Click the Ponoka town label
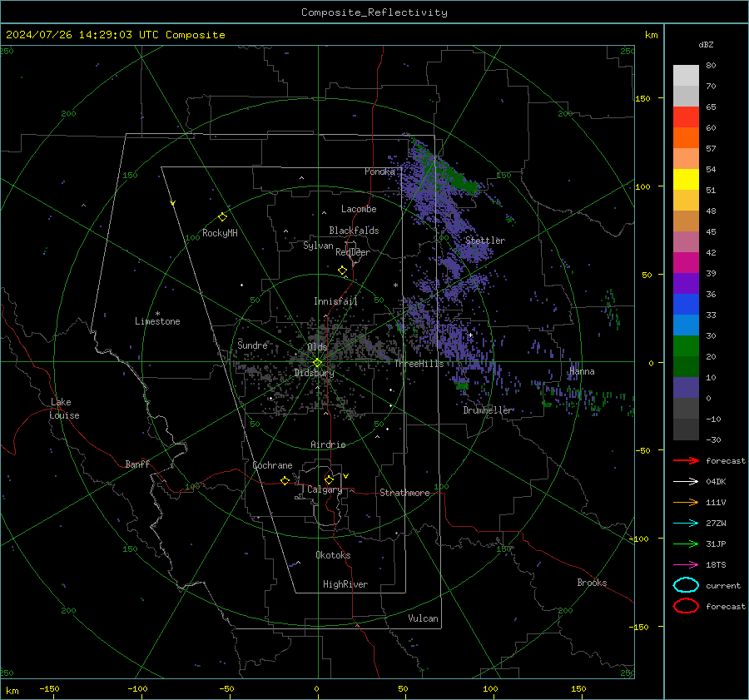This screenshot has width=749, height=700. click(379, 171)
